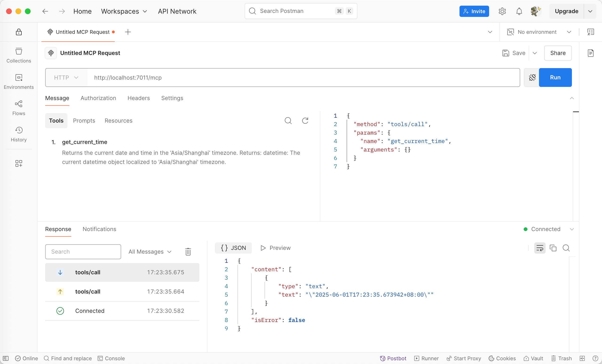Switch to the Preview view
The height and width of the screenshot is (364, 602).
pyautogui.click(x=275, y=248)
